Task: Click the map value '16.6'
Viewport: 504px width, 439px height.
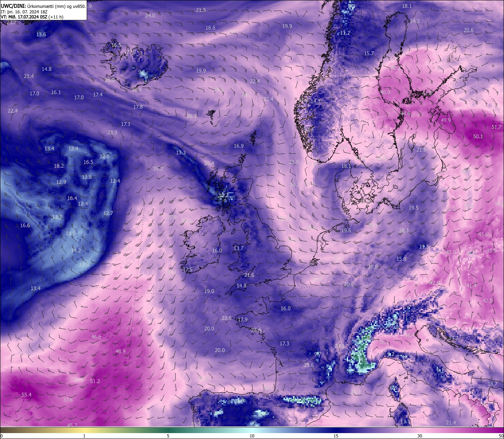Action: tap(25, 225)
